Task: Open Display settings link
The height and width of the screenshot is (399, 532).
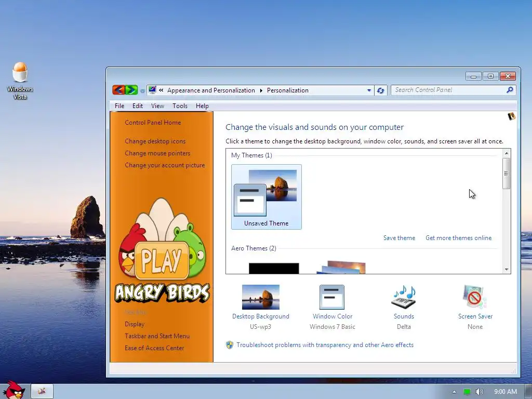Action: 135,324
